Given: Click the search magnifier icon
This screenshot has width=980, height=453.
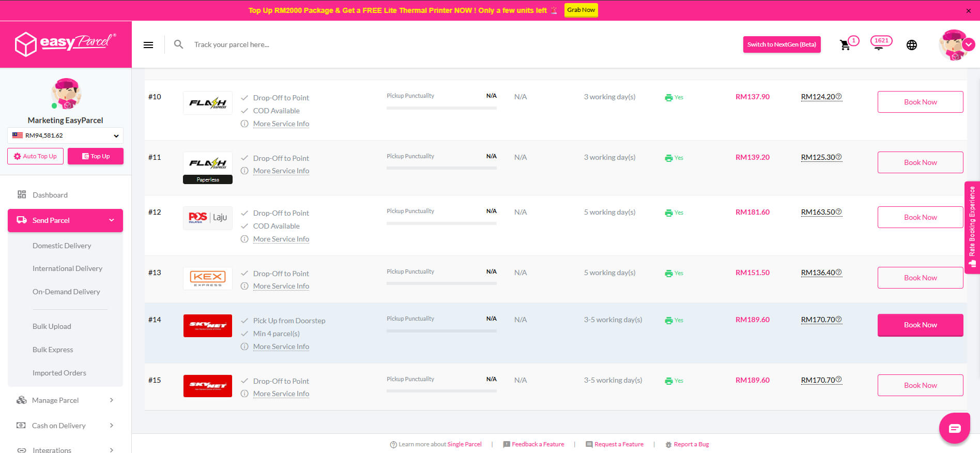Looking at the screenshot, I should coord(178,44).
